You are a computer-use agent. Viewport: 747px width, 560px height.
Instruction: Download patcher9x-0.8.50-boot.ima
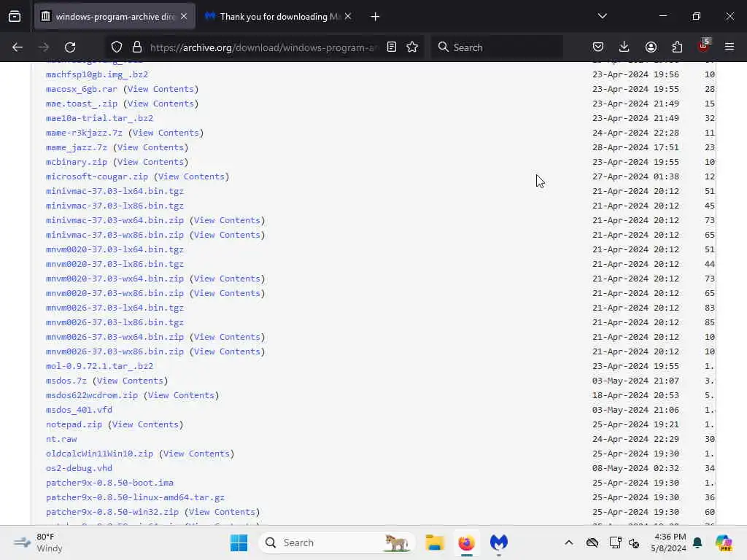[109, 483]
